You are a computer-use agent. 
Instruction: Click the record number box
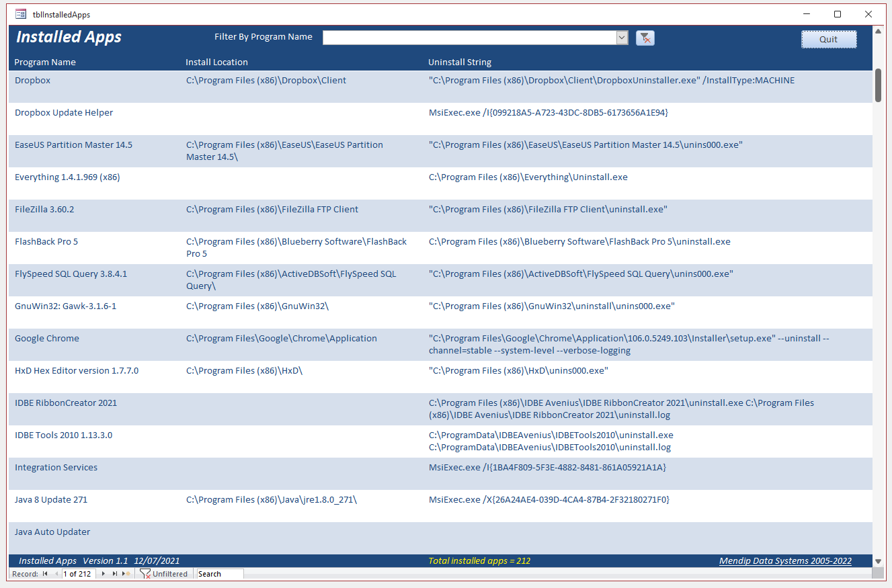pyautogui.click(x=79, y=574)
